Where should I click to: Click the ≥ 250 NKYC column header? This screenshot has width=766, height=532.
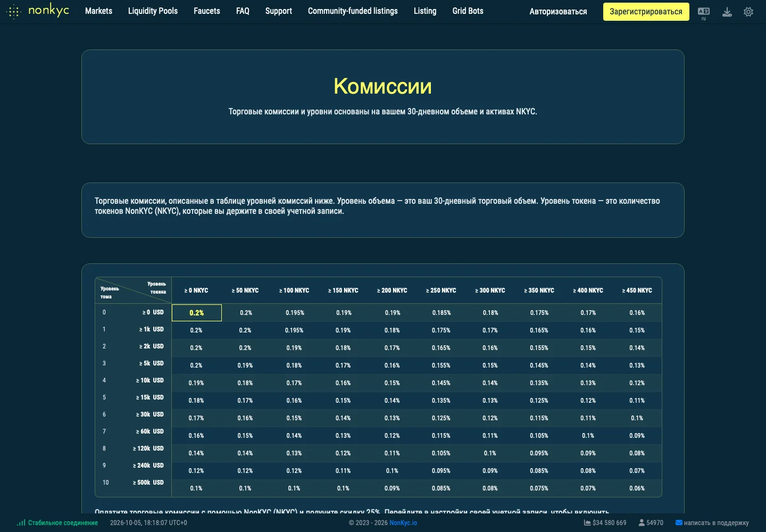tap(441, 290)
